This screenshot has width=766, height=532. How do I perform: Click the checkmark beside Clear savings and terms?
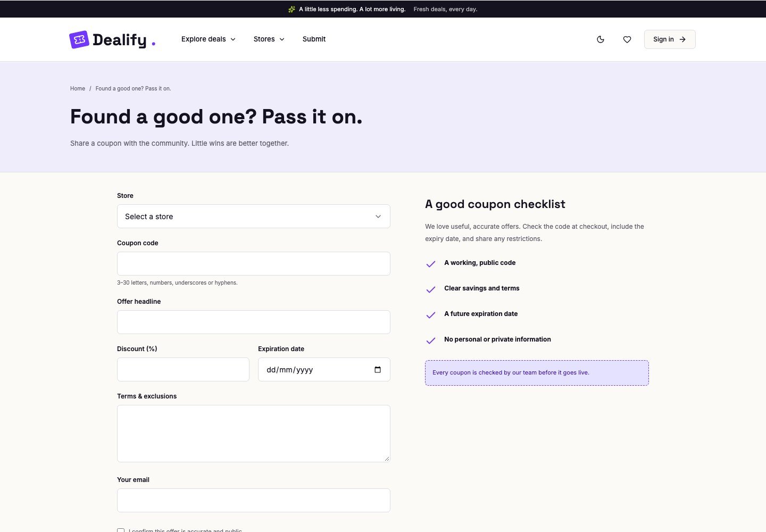click(x=431, y=289)
